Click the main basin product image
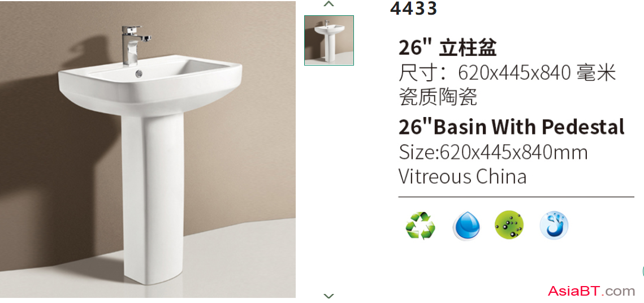Viewport: 644px width, 303px height. pyautogui.click(x=148, y=149)
